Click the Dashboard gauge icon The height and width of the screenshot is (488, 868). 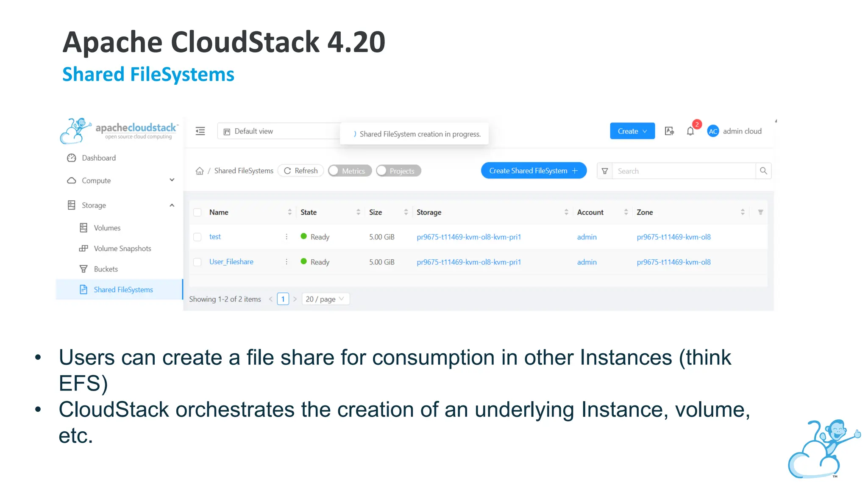[72, 158]
